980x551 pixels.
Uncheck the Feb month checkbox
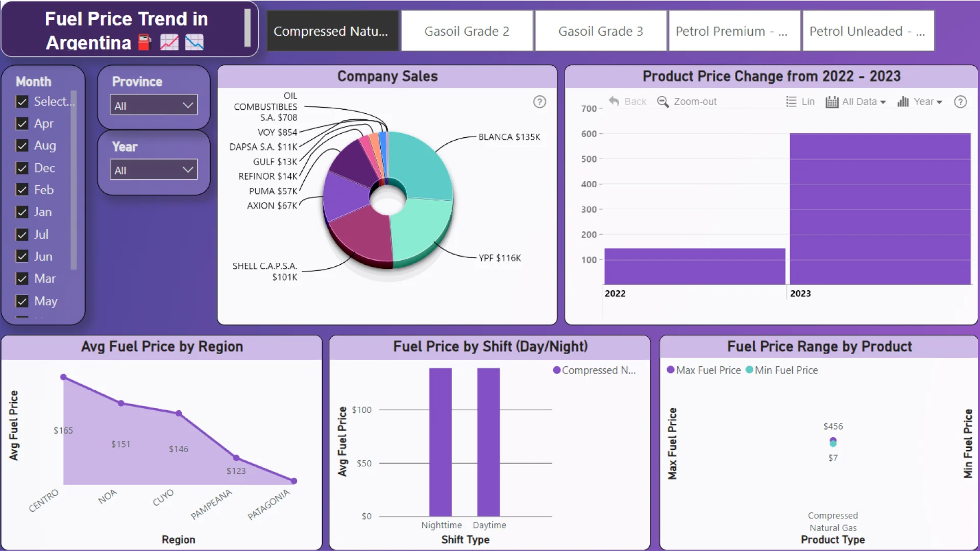pos(22,190)
